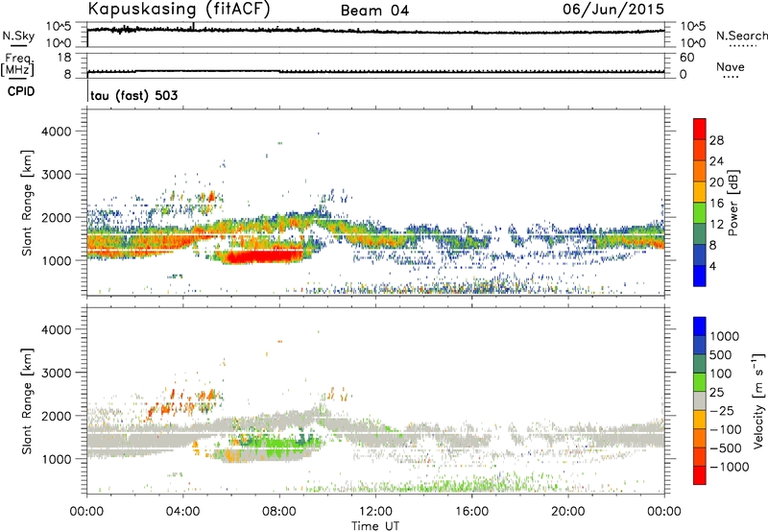Click the '500' label on the Velocity colorbar
The width and height of the screenshot is (768, 532).
(723, 354)
